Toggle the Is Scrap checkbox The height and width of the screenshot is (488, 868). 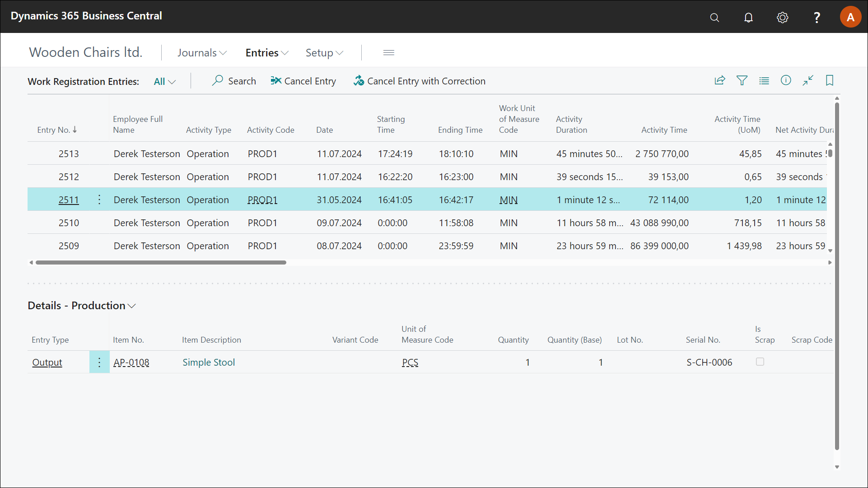click(760, 362)
